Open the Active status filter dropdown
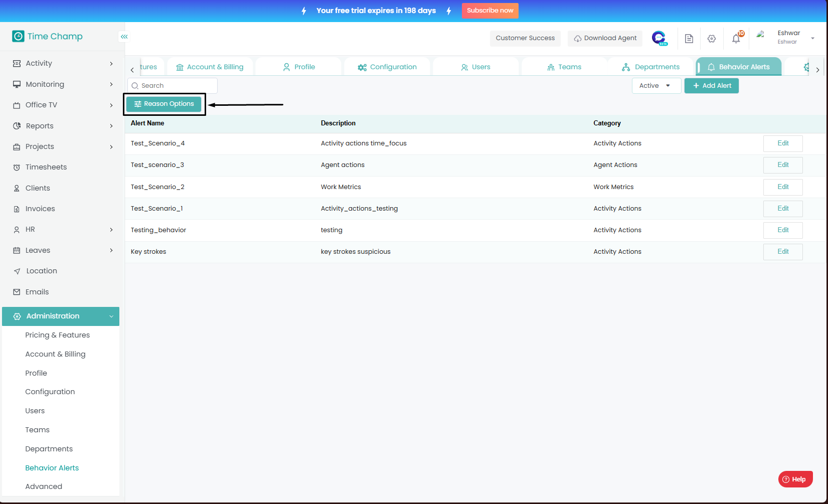 (656, 86)
